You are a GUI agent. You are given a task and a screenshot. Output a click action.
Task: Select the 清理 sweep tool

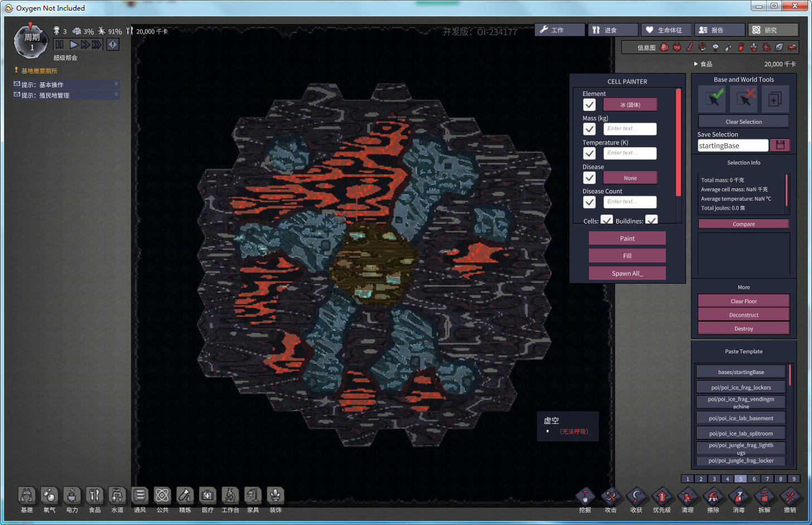(688, 496)
